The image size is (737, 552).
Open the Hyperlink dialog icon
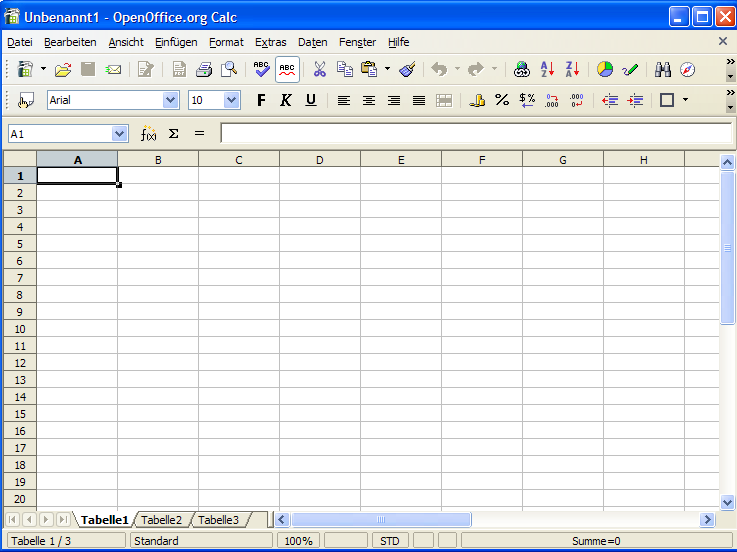522,70
